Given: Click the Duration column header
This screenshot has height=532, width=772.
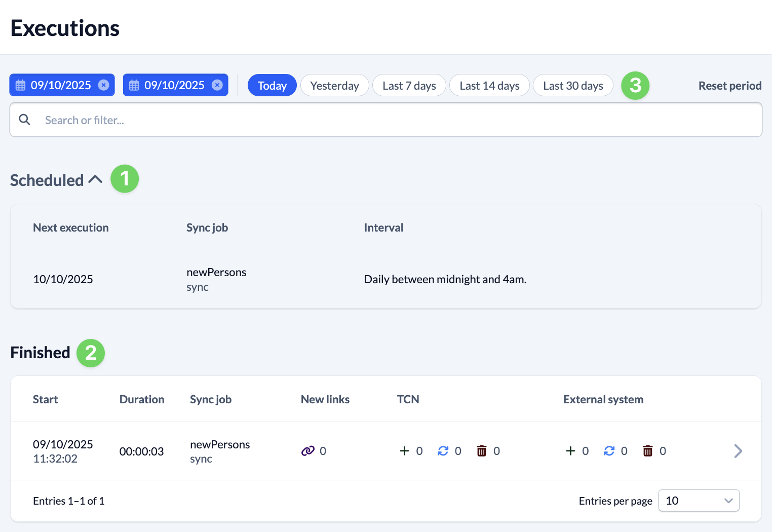Looking at the screenshot, I should 142,399.
